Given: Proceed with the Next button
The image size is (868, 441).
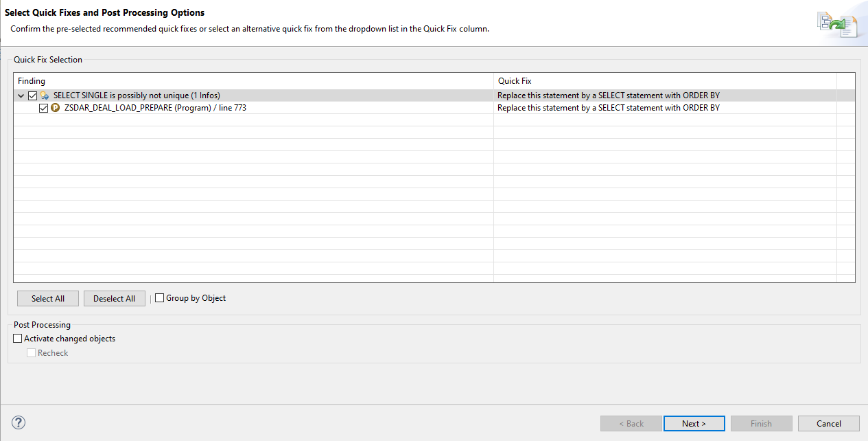Looking at the screenshot, I should pyautogui.click(x=694, y=424).
